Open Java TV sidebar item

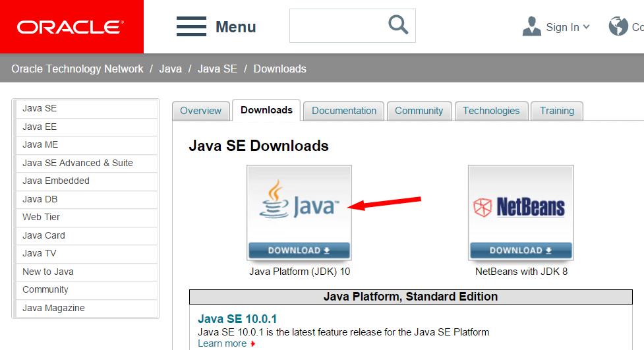point(86,254)
